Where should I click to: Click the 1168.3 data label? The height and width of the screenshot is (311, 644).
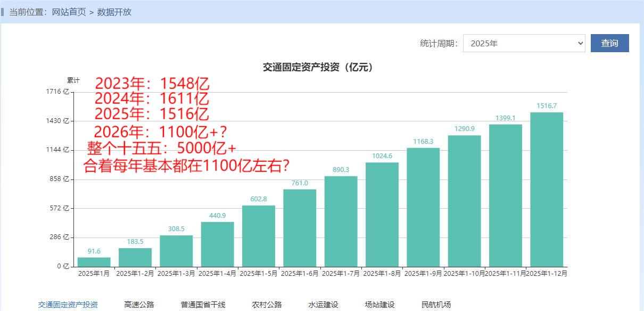point(423,142)
